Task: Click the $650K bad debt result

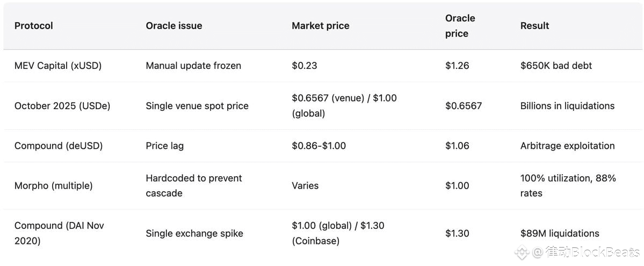Action: pos(556,66)
